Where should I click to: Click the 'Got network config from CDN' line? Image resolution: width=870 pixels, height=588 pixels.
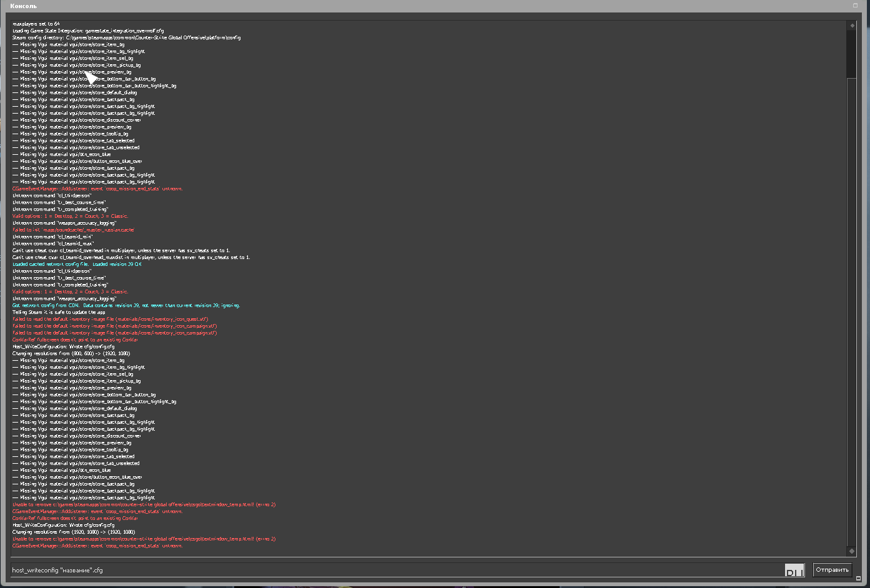(126, 305)
